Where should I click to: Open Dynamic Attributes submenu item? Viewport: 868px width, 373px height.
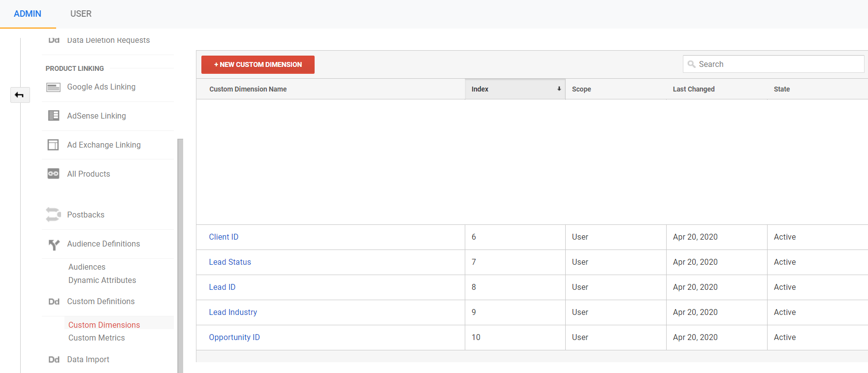tap(102, 280)
